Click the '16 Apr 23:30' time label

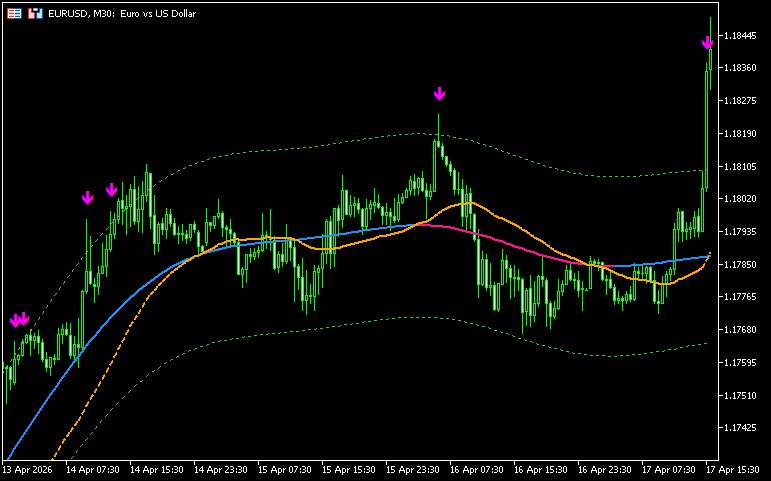point(604,470)
